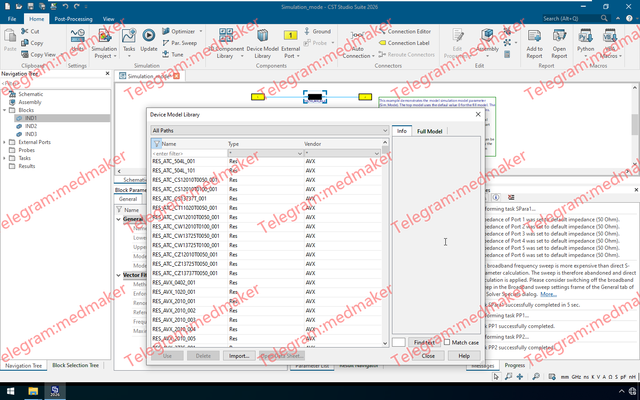Screen dimensions: 640x400
Task: Open the Simulation Project ribbon button
Action: [x=104, y=43]
